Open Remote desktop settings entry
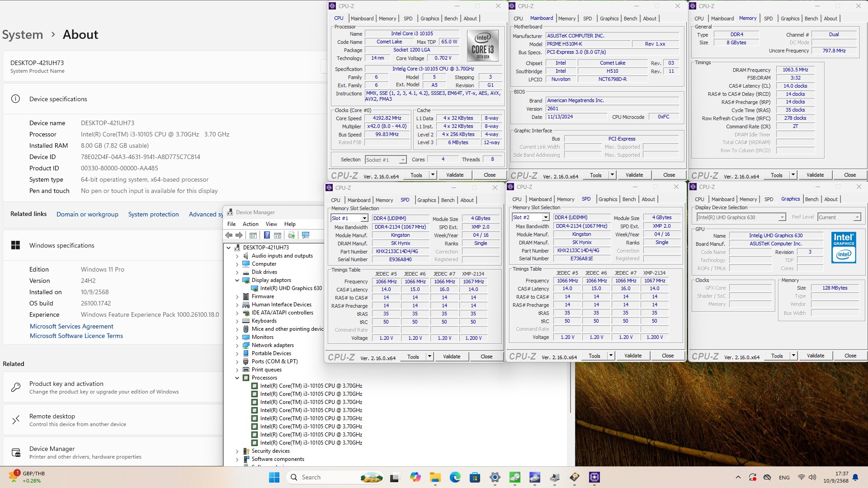 (x=113, y=420)
